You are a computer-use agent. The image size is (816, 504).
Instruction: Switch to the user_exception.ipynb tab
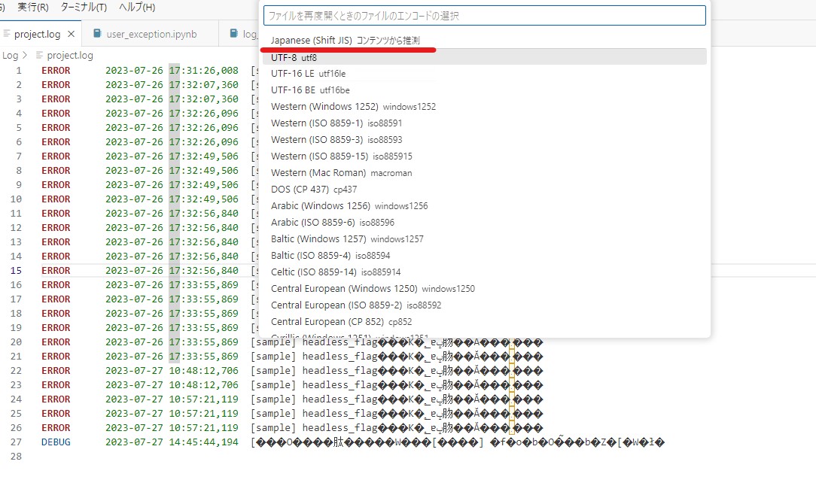click(x=151, y=34)
